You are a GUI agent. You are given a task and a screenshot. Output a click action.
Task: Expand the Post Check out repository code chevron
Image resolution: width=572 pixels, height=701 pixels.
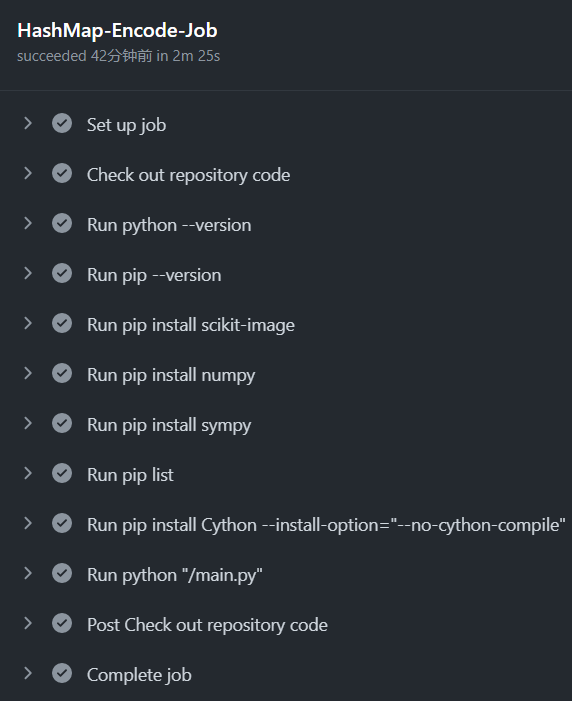pos(28,623)
